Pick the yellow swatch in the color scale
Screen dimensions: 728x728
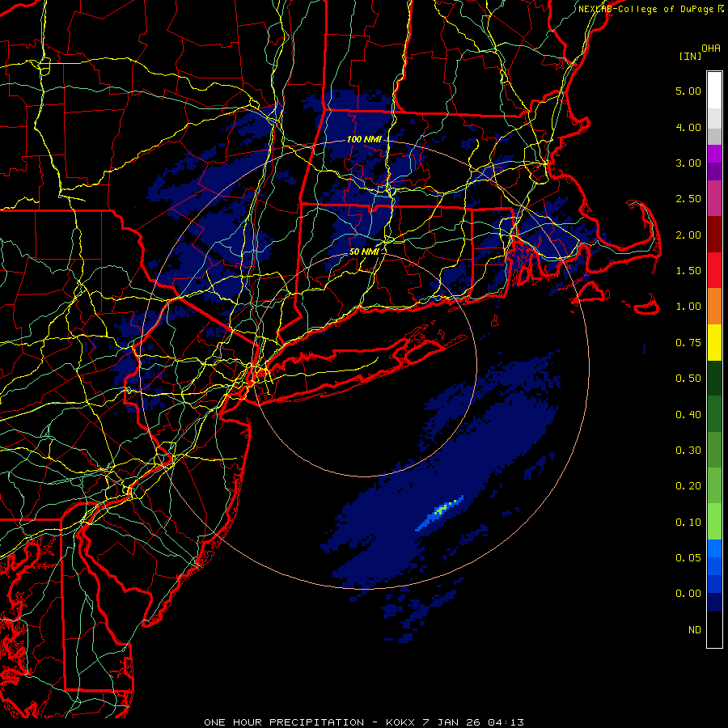[714, 342]
